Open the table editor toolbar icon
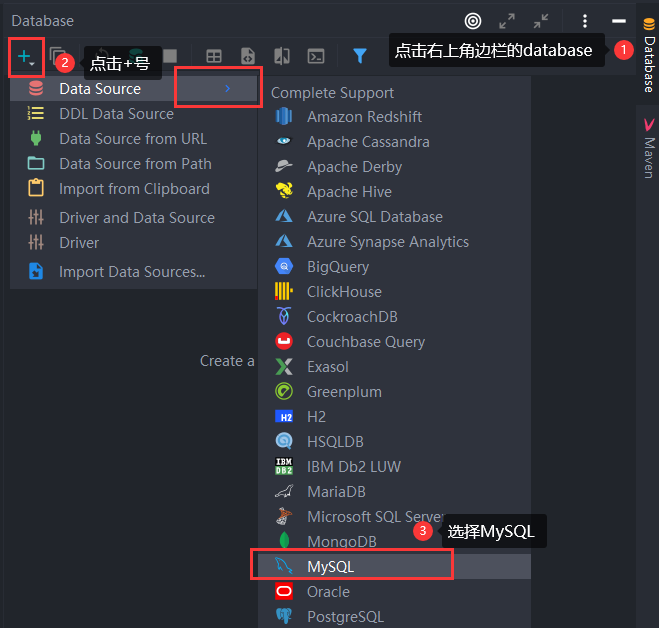Image resolution: width=659 pixels, height=628 pixels. [x=214, y=56]
